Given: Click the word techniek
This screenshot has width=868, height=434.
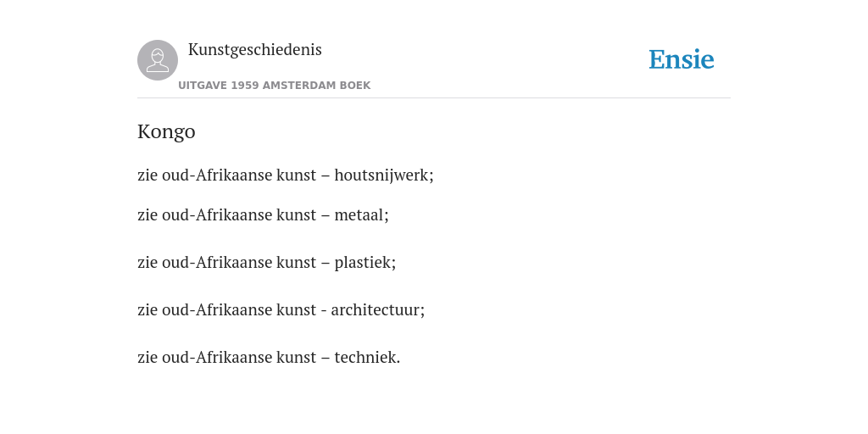Looking at the screenshot, I should tap(367, 358).
